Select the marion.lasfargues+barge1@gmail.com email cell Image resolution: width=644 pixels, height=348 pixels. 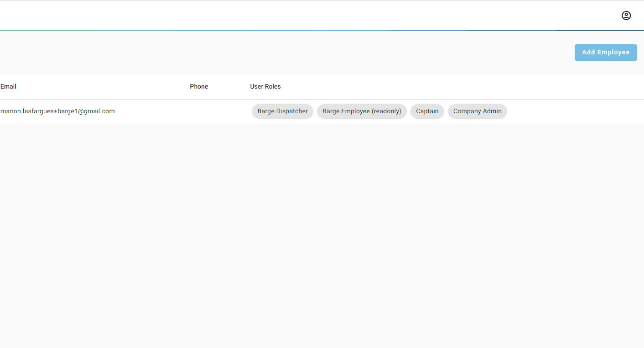(57, 111)
